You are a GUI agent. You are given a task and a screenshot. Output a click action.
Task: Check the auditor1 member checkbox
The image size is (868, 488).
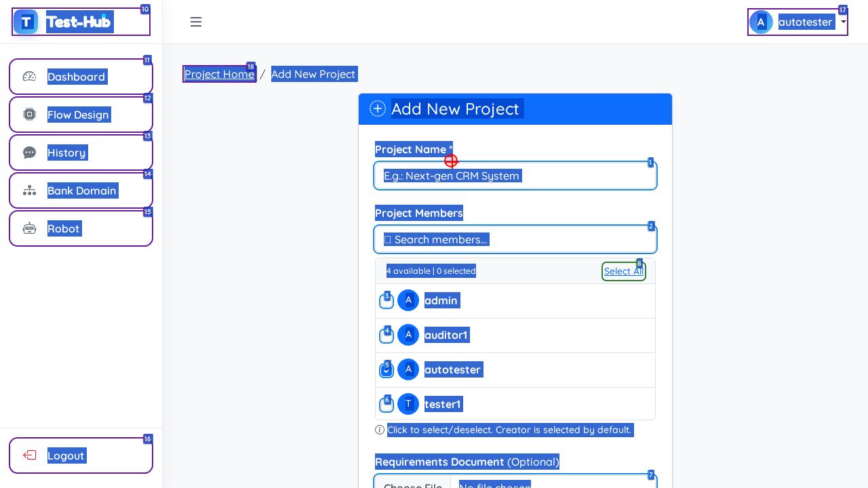click(387, 335)
